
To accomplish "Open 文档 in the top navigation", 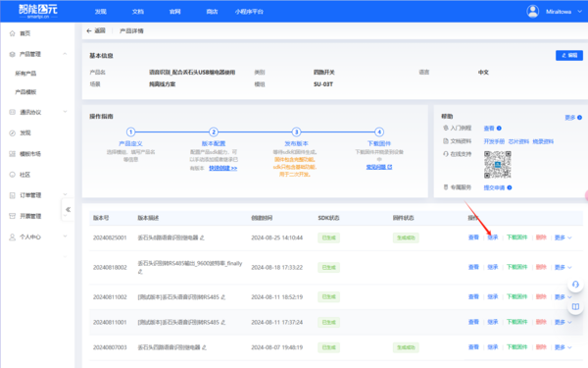I will (137, 12).
